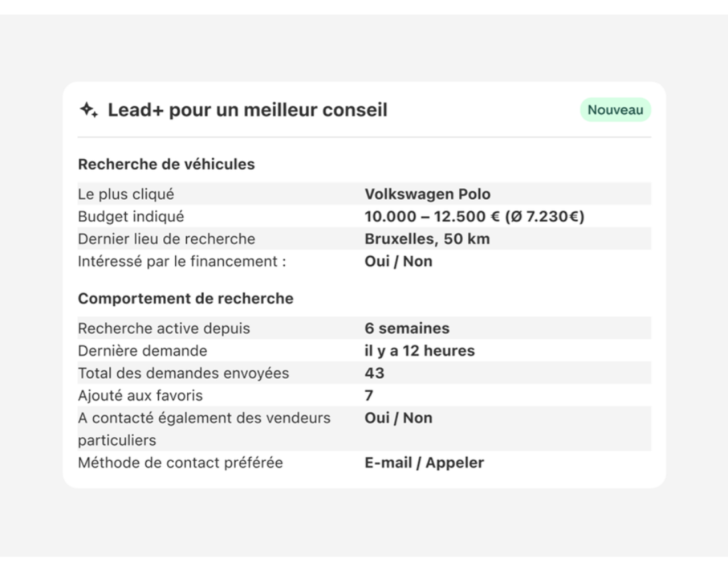The width and height of the screenshot is (728, 572).
Task: Select the Méthode de contact préférée label
Action: pyautogui.click(x=180, y=463)
